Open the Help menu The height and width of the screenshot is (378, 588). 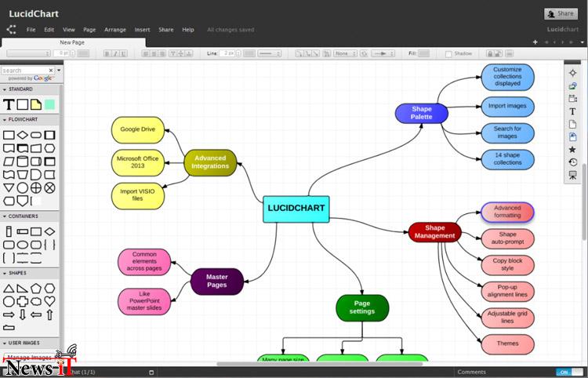click(x=188, y=30)
